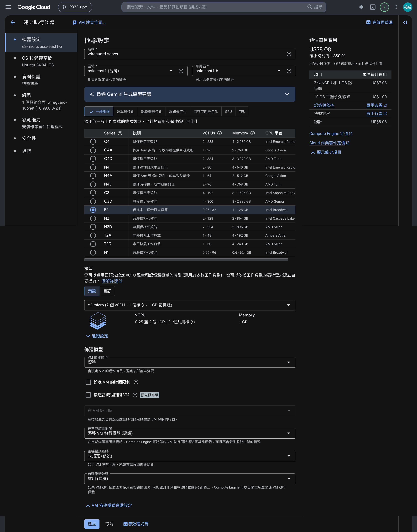
Task: Open the VM 佈建模型 標準 dropdown
Action: pos(190,362)
